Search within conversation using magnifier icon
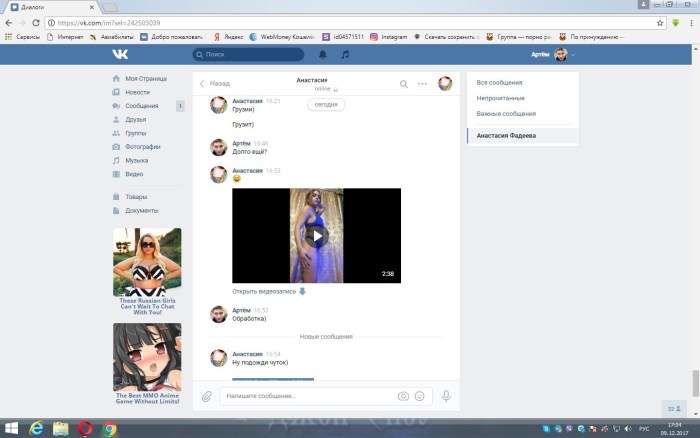 click(x=404, y=84)
